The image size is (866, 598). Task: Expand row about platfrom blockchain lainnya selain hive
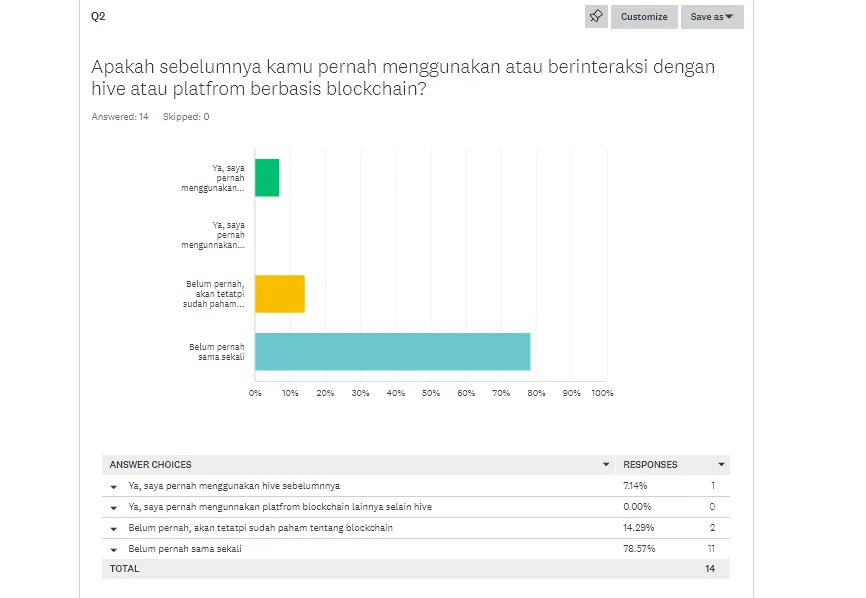coord(114,507)
